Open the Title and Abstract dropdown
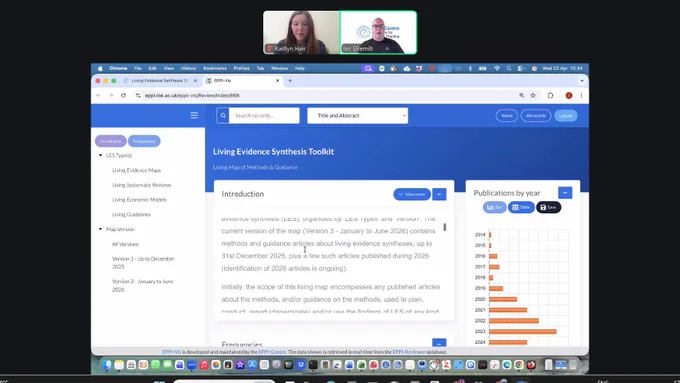 click(x=357, y=115)
